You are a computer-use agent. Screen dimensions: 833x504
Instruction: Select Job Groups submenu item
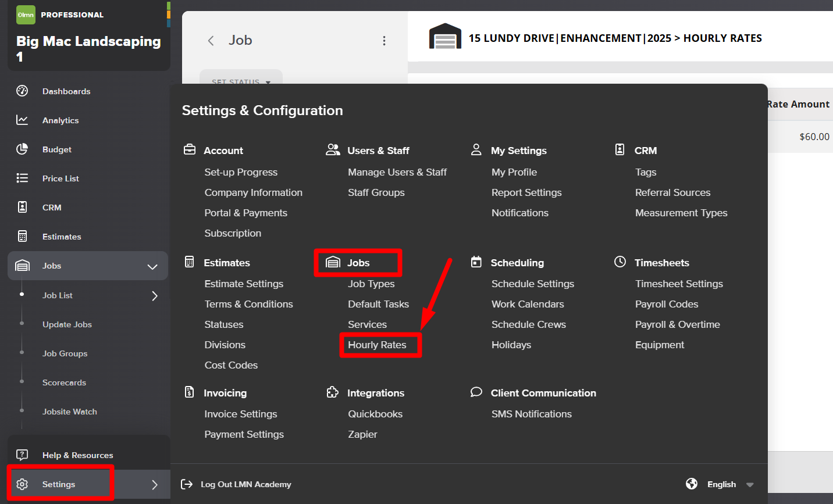tap(65, 353)
